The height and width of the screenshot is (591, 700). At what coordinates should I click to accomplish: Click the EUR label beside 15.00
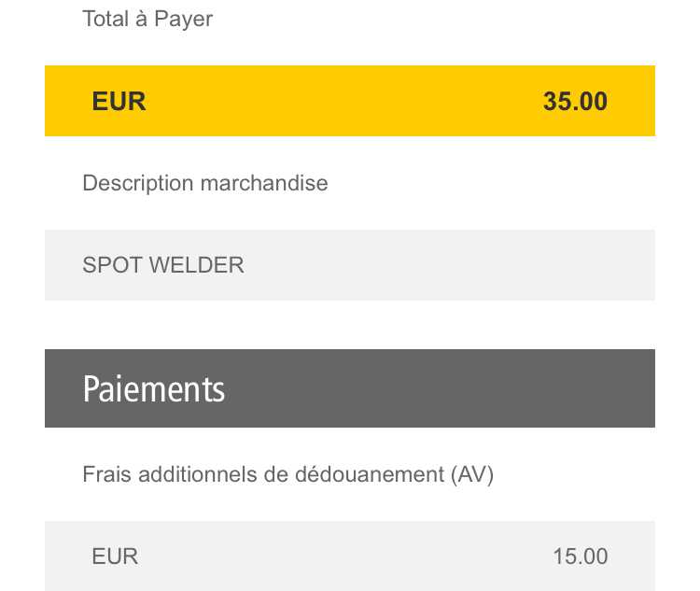click(115, 556)
